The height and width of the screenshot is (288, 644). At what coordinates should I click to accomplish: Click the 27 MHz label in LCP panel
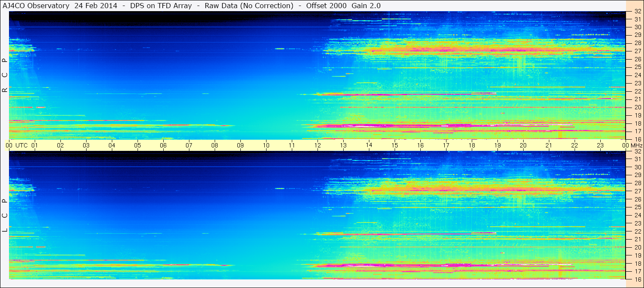(x=638, y=191)
